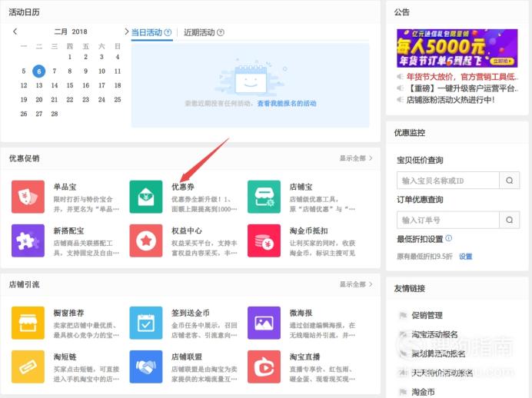This screenshot has width=532, height=398.
Task: Open the 微海报 picture icon
Action: (x=264, y=323)
